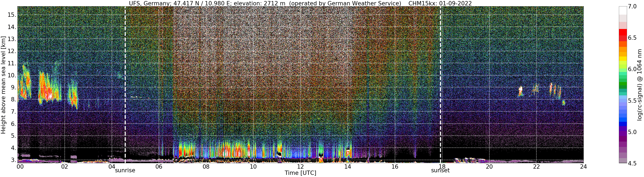Click the y-axis tick label '15.'
The image size is (644, 177).
[12, 15]
